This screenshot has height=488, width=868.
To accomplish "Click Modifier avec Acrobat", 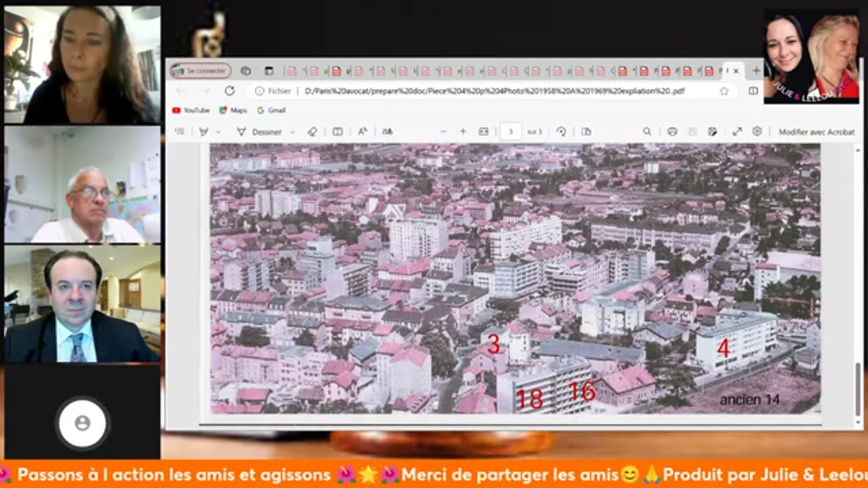I will click(x=816, y=131).
